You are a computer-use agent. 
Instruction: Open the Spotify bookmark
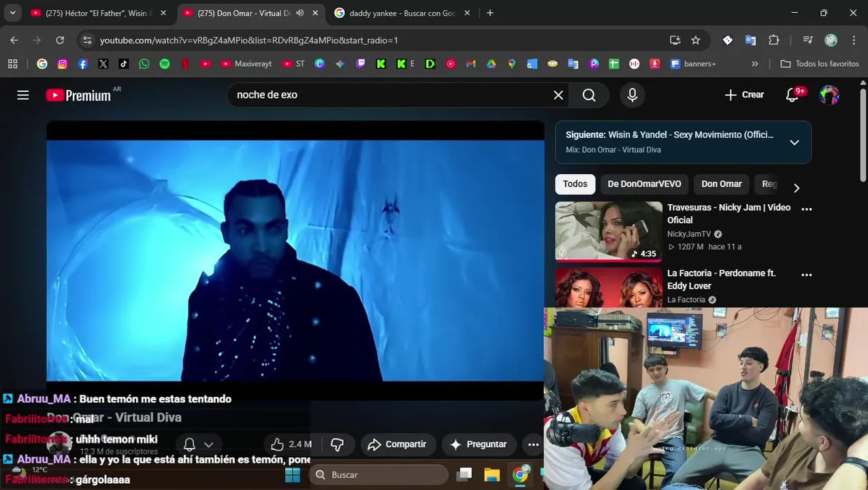165,64
